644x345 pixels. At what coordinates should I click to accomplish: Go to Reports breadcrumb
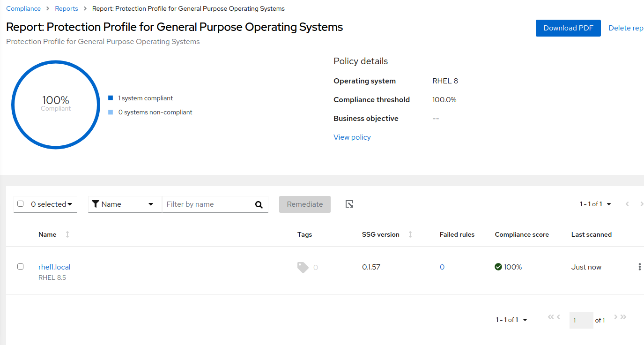pos(67,8)
